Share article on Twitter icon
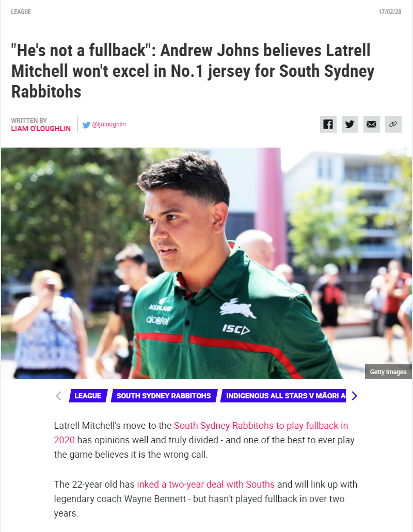Viewport: 413px width, 532px height. click(350, 124)
